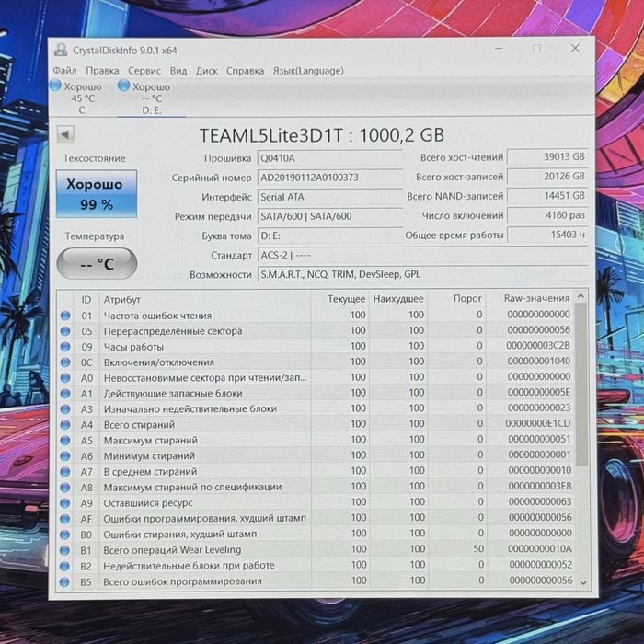Click status icon for A6 Минимум стираний
The image size is (644, 644).
(x=65, y=456)
